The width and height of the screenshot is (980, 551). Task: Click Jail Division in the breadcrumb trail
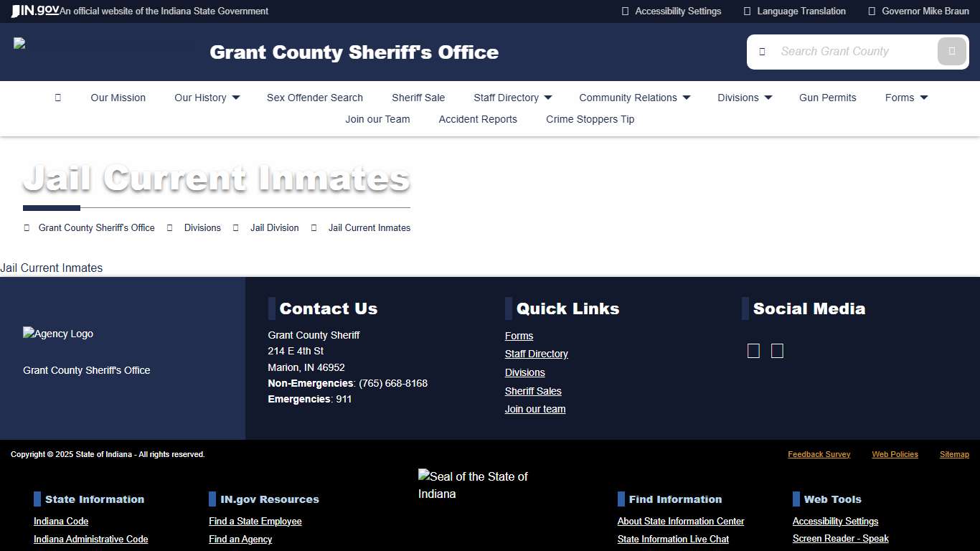[x=274, y=227]
